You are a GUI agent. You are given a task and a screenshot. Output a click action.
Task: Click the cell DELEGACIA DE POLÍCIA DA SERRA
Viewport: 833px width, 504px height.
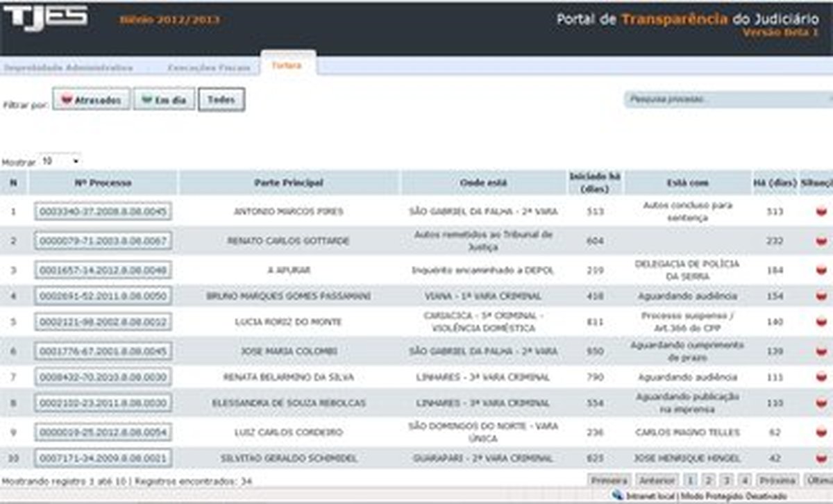coord(687,270)
